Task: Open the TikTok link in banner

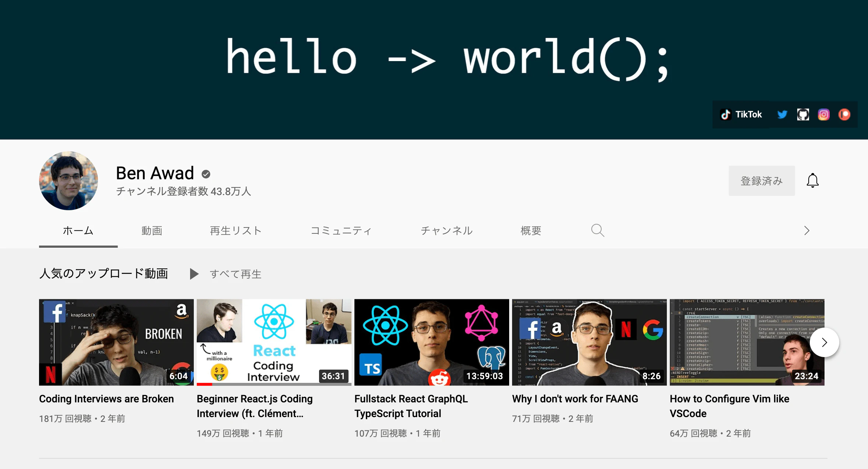Action: click(741, 114)
